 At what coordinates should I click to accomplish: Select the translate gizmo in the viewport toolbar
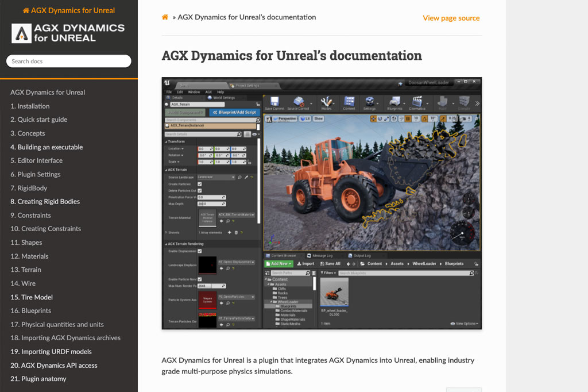[373, 118]
